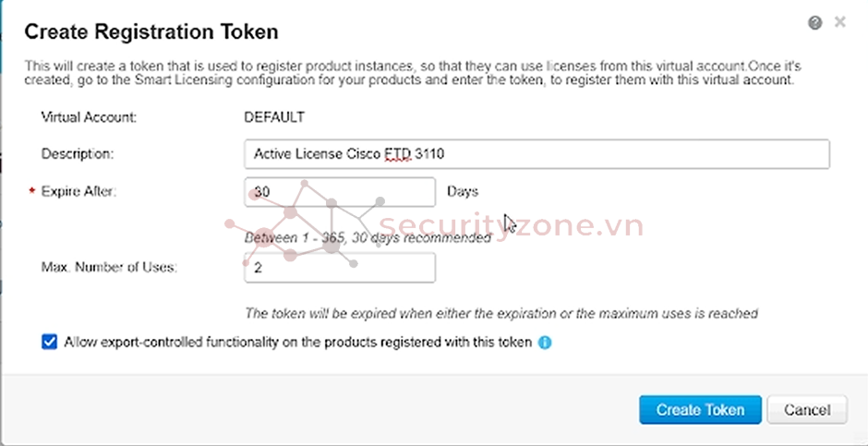
Task: Click the Allow export-controlled functionality label text
Action: point(297,343)
